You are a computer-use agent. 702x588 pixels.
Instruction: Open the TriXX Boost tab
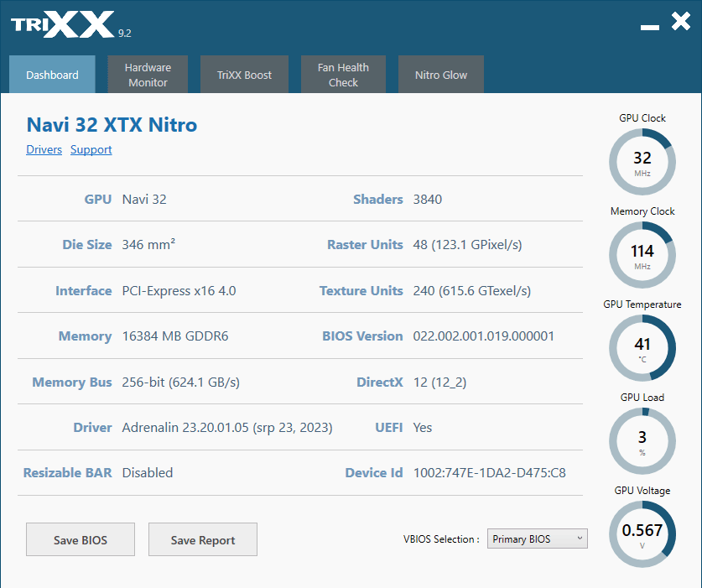(244, 75)
